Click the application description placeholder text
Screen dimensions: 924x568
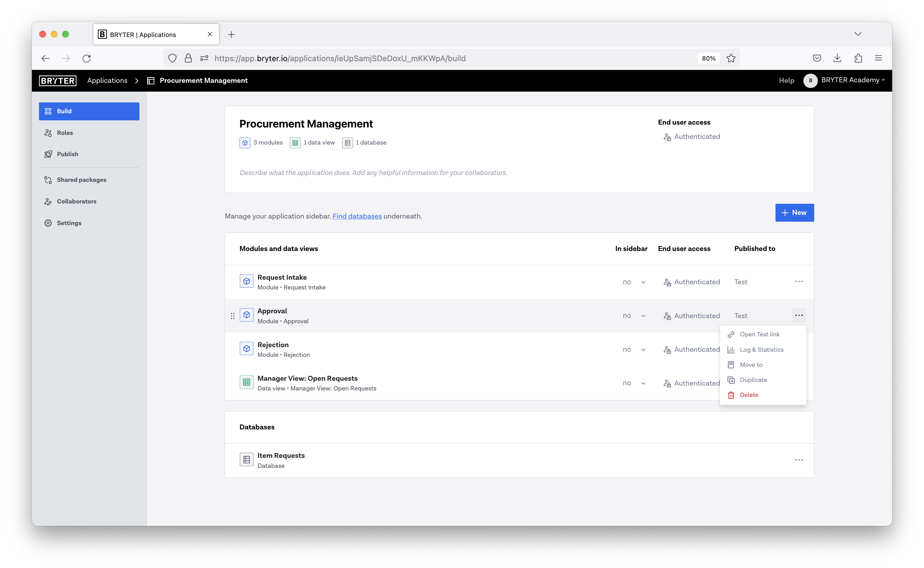[373, 172]
